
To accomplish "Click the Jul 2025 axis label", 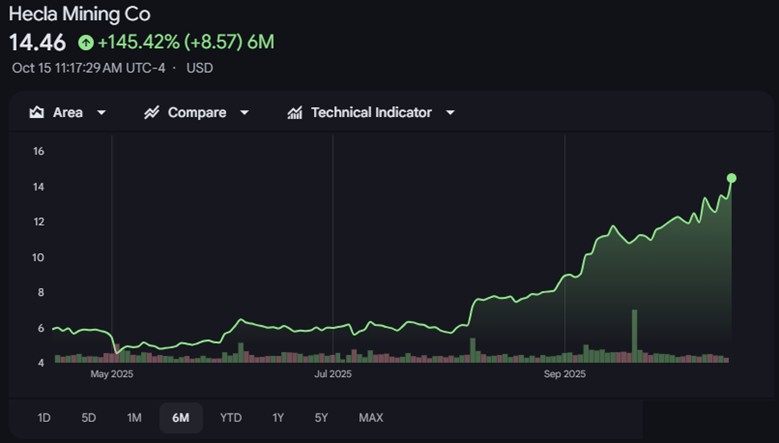I will pyautogui.click(x=333, y=375).
